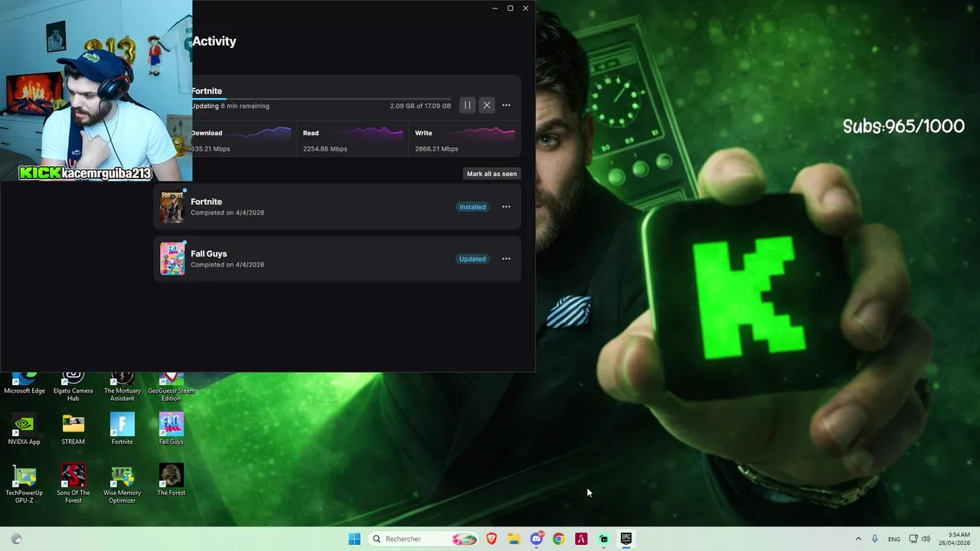Open Epic Games Launcher from taskbar

pyautogui.click(x=626, y=539)
